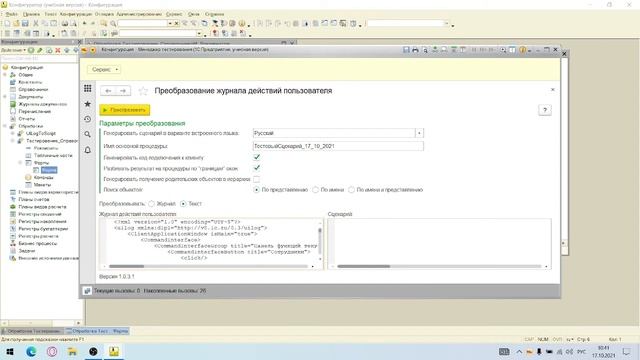
Task: Click the green add button in configuration panel
Action: pos(31,50)
